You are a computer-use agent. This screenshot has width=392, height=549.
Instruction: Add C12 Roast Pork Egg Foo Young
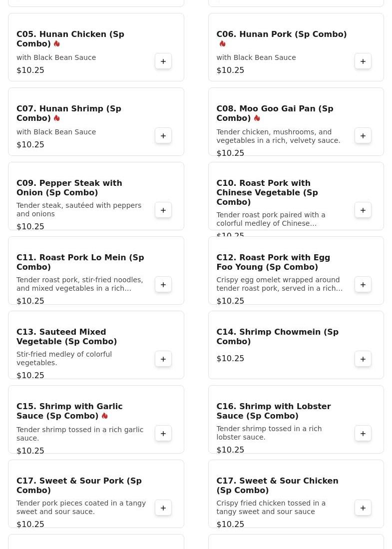pos(363,285)
